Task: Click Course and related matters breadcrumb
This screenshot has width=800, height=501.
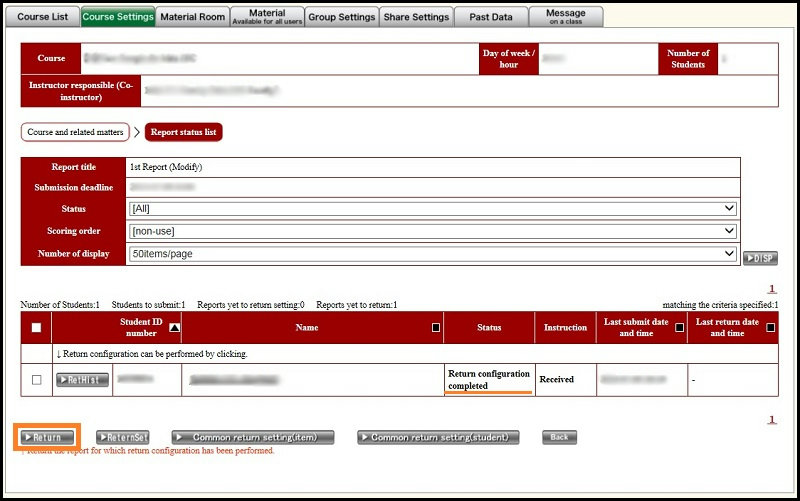Action: 76,131
